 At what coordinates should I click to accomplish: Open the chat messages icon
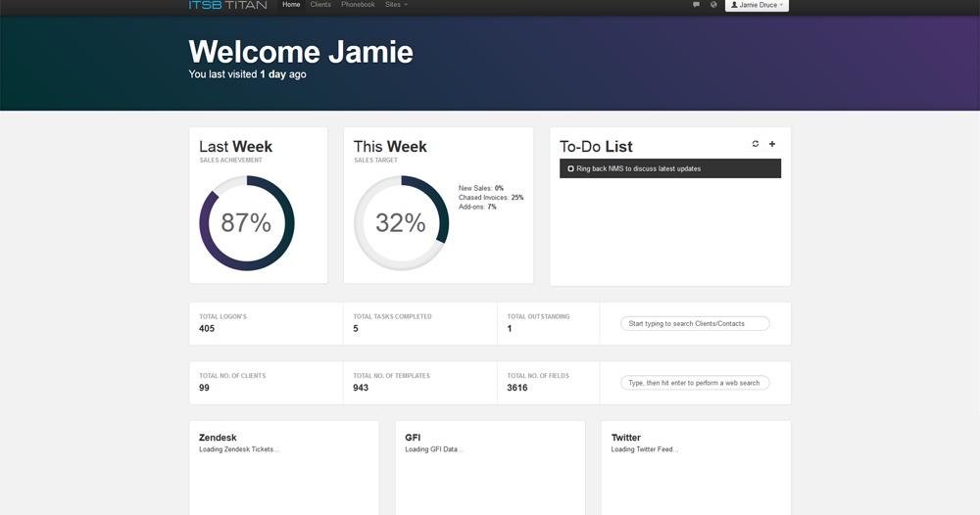click(x=696, y=5)
